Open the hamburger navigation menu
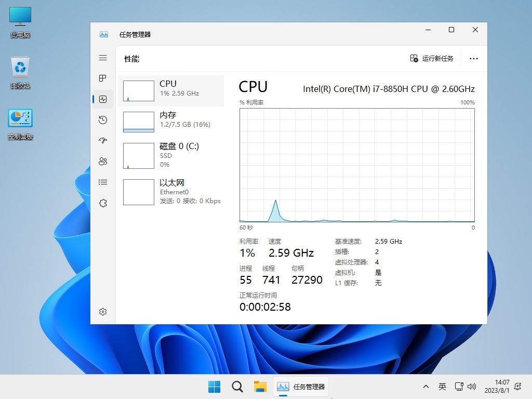 pyautogui.click(x=103, y=58)
